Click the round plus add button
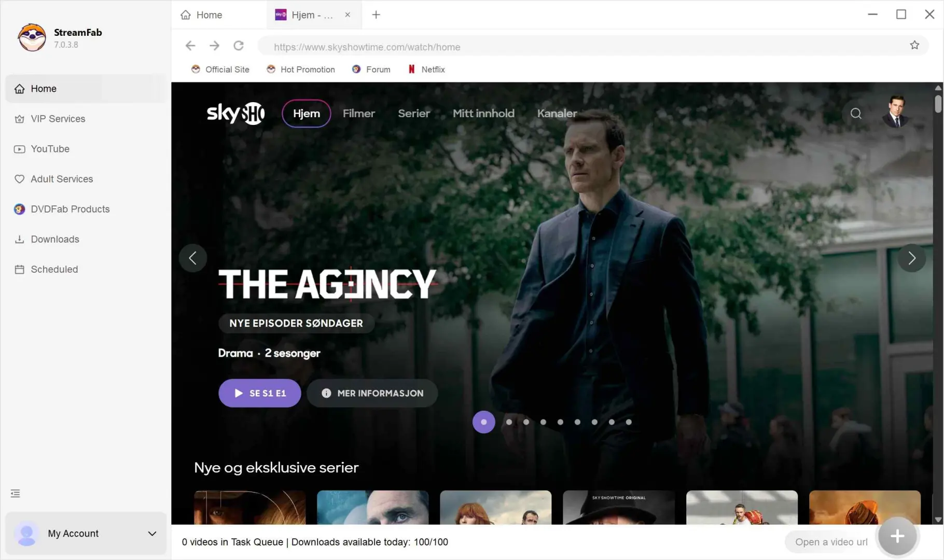 click(x=897, y=537)
